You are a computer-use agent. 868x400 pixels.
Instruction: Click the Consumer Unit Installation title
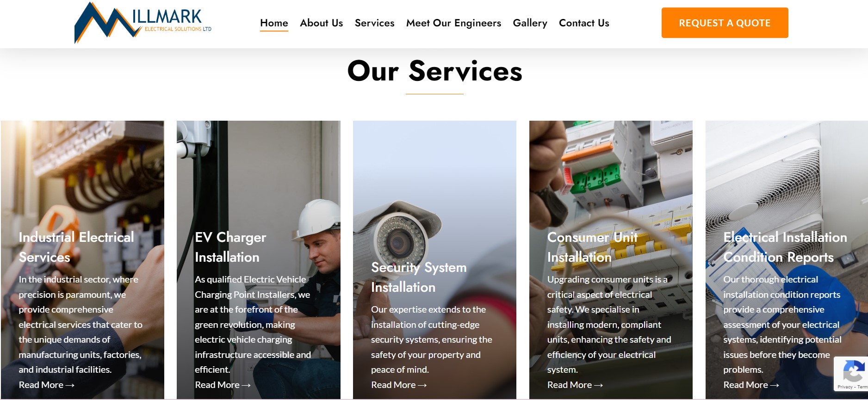click(x=593, y=247)
